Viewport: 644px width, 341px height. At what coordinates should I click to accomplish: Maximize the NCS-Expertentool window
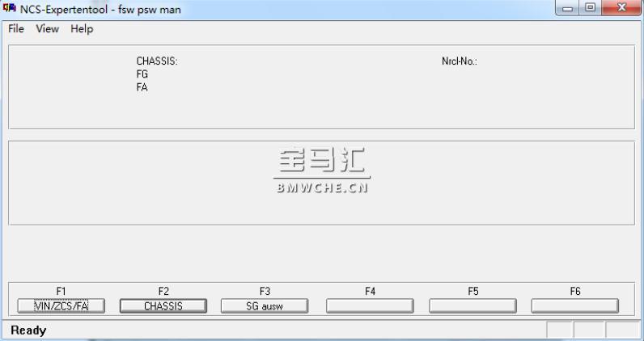[x=590, y=8]
